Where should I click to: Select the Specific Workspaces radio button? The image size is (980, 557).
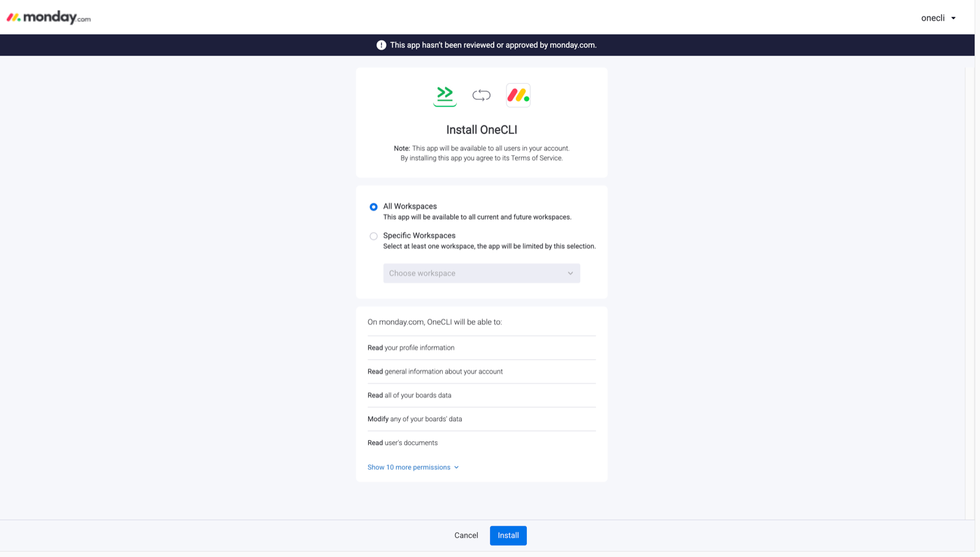(374, 236)
